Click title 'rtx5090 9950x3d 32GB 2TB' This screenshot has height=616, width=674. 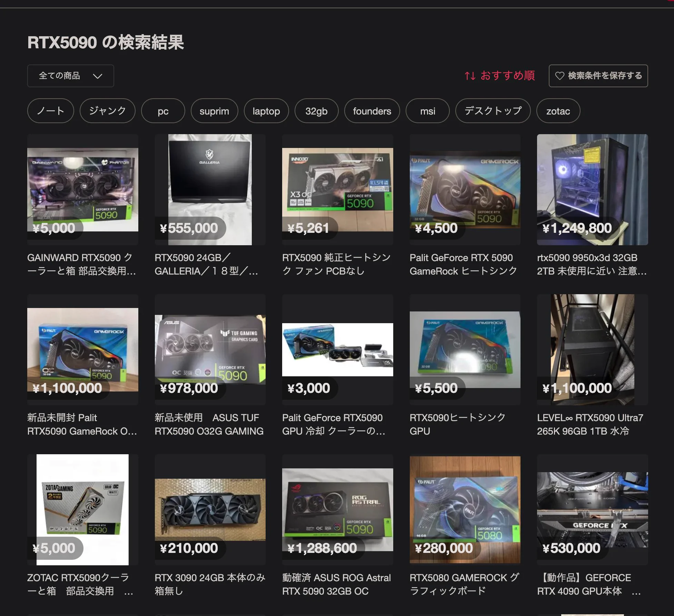[x=592, y=264]
